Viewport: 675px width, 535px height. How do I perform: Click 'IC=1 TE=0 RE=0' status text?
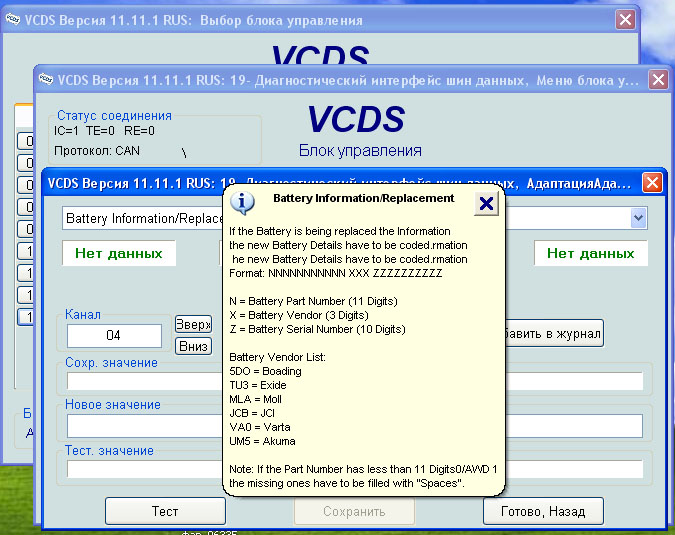pos(104,130)
